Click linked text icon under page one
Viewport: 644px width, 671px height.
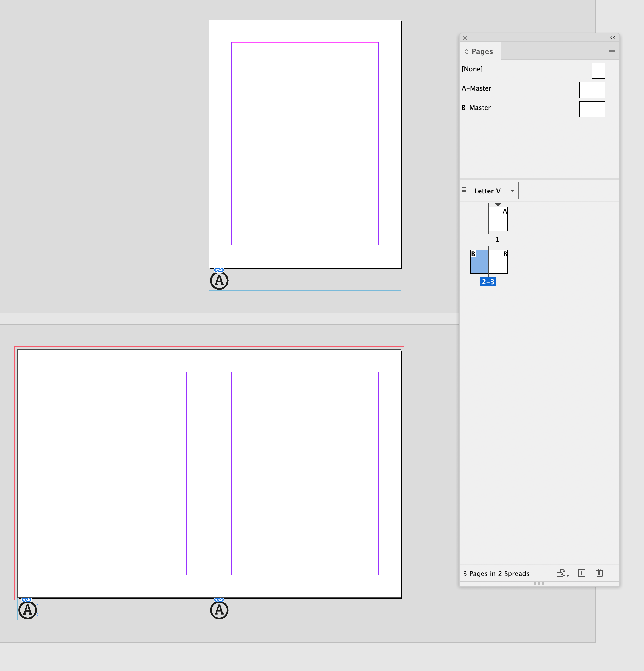(x=219, y=270)
